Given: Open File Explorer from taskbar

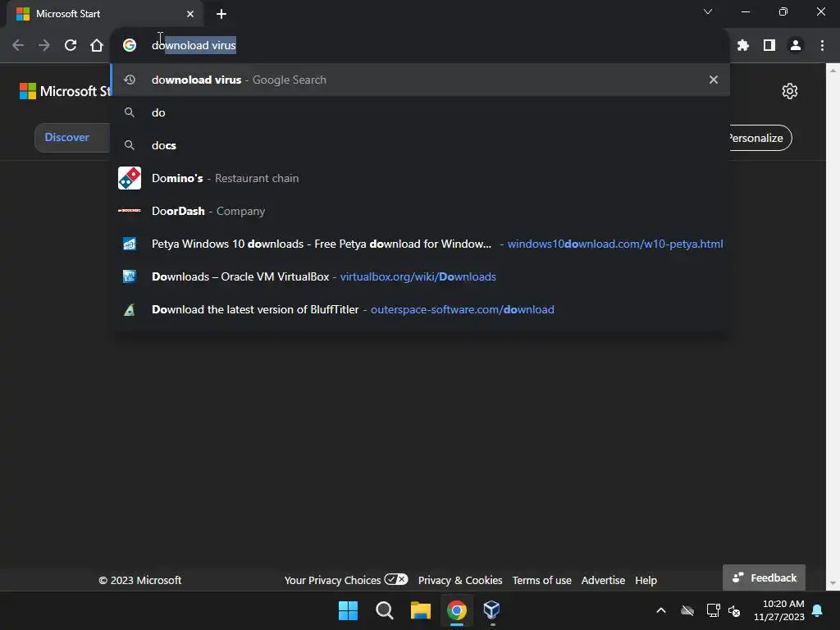Looking at the screenshot, I should 421,610.
